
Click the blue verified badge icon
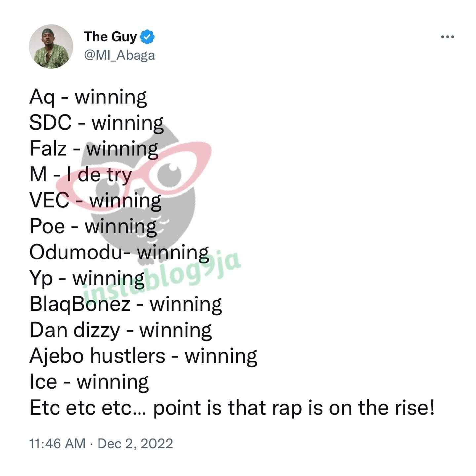point(147,37)
